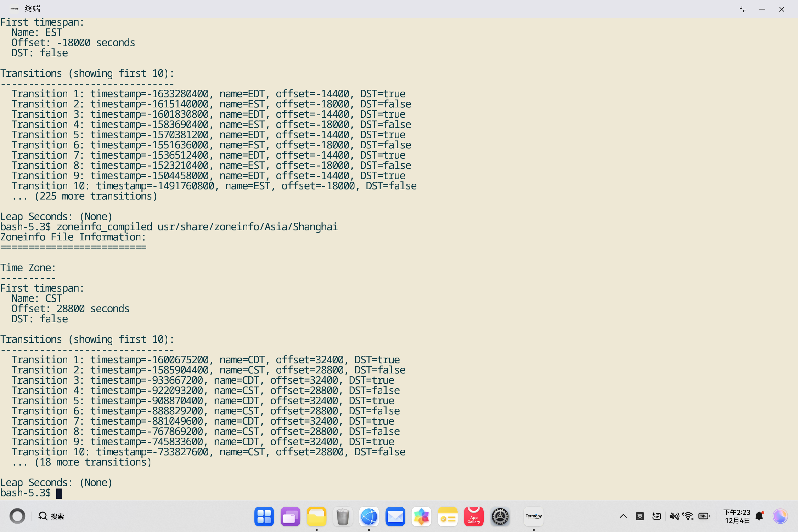Click the muted volume icon
Image resolution: width=798 pixels, height=532 pixels.
[674, 516]
